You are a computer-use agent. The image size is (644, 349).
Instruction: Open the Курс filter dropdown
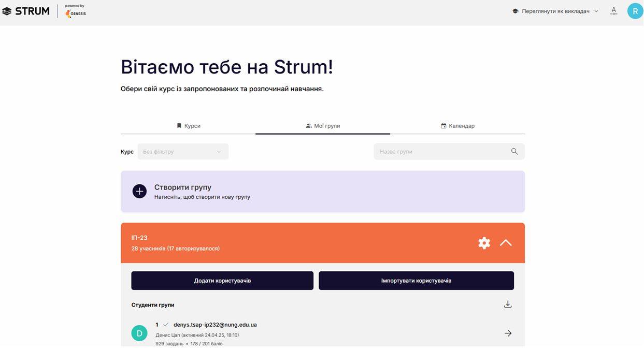point(183,152)
